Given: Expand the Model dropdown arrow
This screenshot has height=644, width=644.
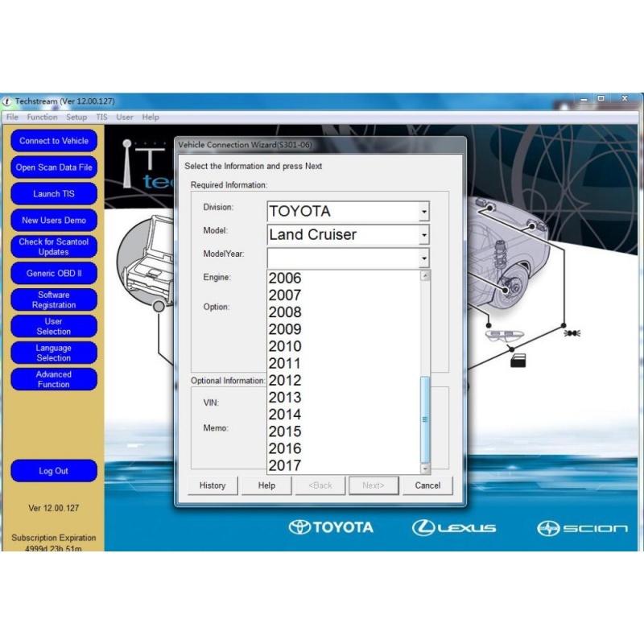Looking at the screenshot, I should tap(424, 235).
